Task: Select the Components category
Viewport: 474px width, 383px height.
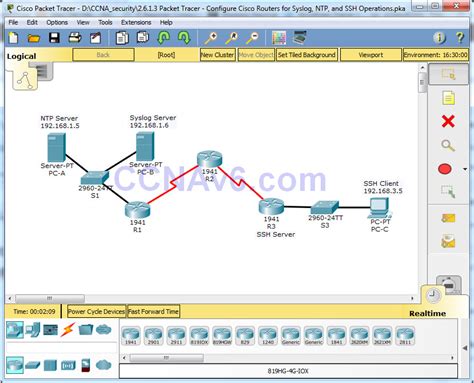Action: [x=51, y=330]
